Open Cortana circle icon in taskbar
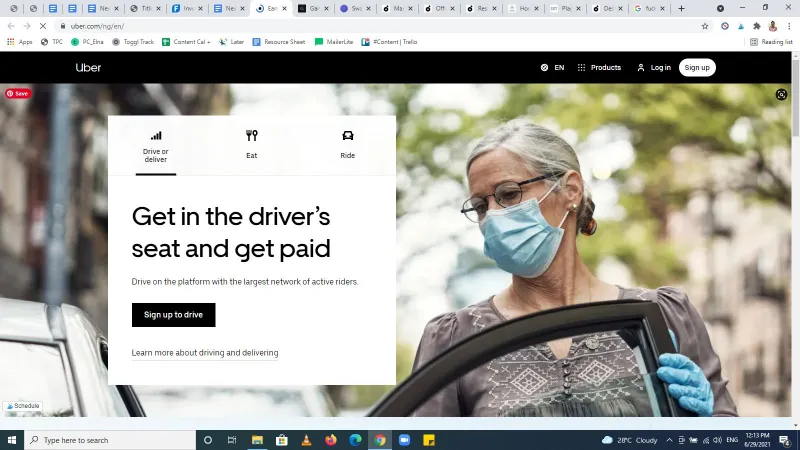Image resolution: width=800 pixels, height=450 pixels. point(208,440)
